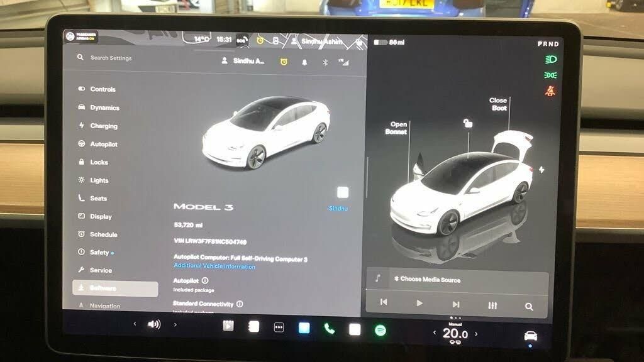The image size is (644, 362).
Task: Tap the PRND gear selector display
Action: click(x=548, y=44)
